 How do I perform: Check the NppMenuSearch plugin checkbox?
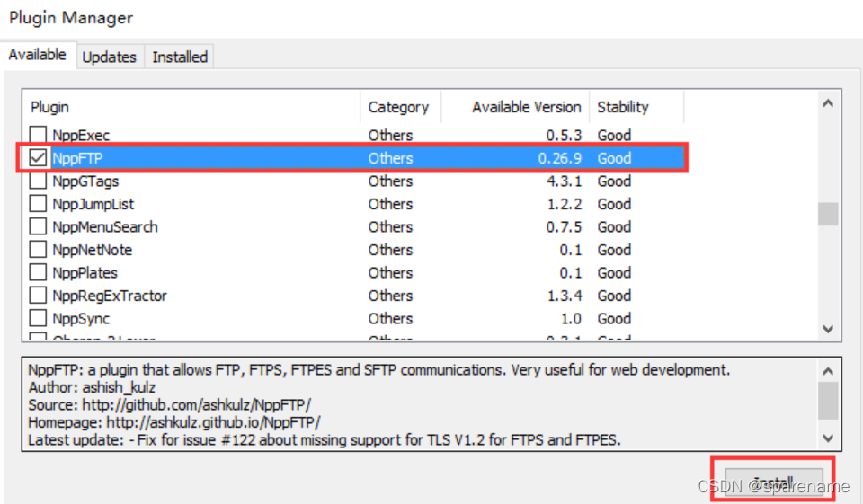38,226
